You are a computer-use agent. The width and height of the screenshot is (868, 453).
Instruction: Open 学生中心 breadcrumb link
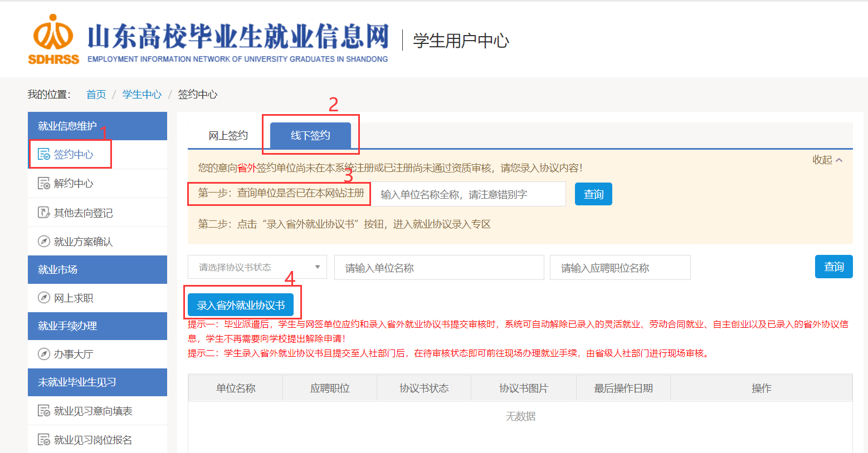tap(142, 95)
